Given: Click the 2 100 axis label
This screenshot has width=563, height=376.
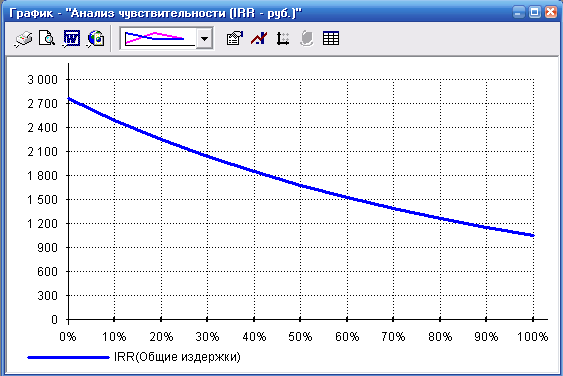Looking at the screenshot, I should 43,152.
